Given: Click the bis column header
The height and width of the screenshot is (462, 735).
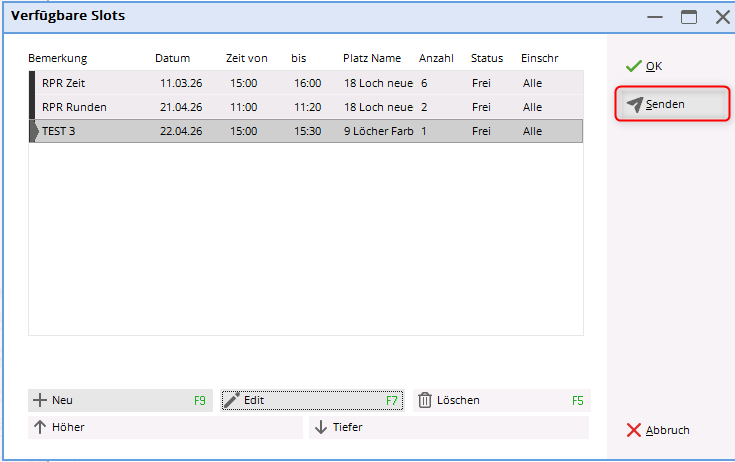Looking at the screenshot, I should pos(299,58).
